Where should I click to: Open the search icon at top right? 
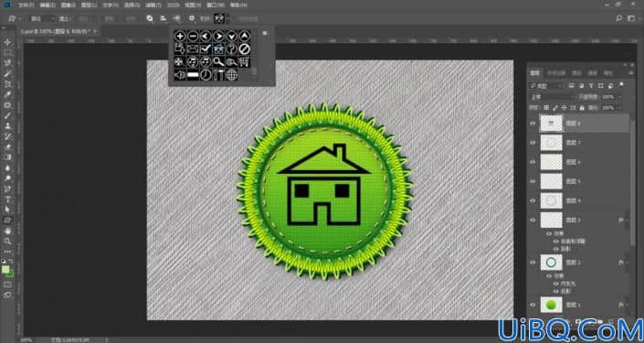point(619,18)
